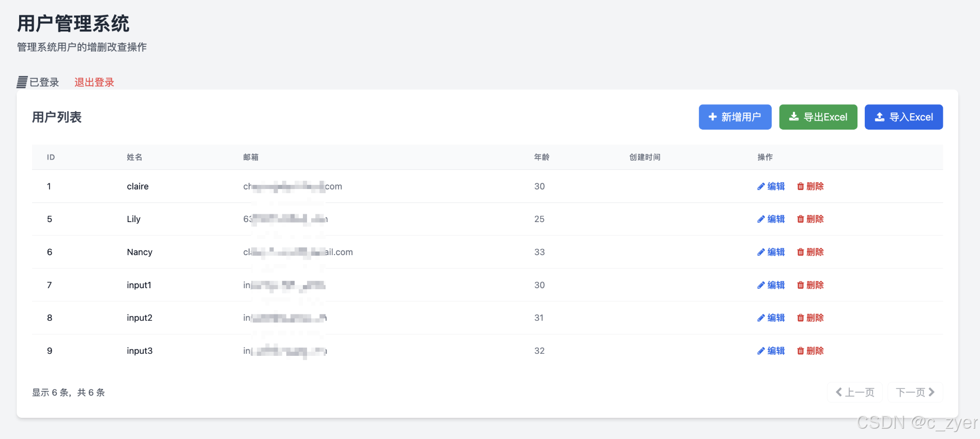The width and height of the screenshot is (980, 439).
Task: Click the 退出登录 link
Action: (94, 82)
